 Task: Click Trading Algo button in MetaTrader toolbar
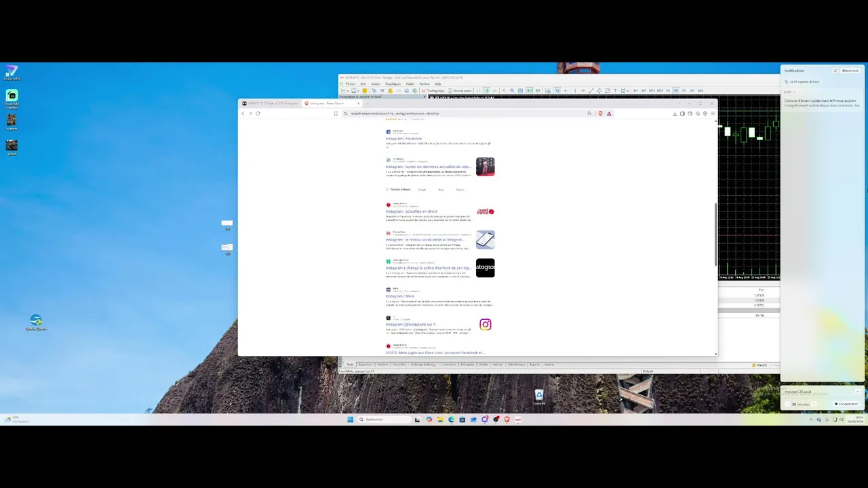pos(434,90)
